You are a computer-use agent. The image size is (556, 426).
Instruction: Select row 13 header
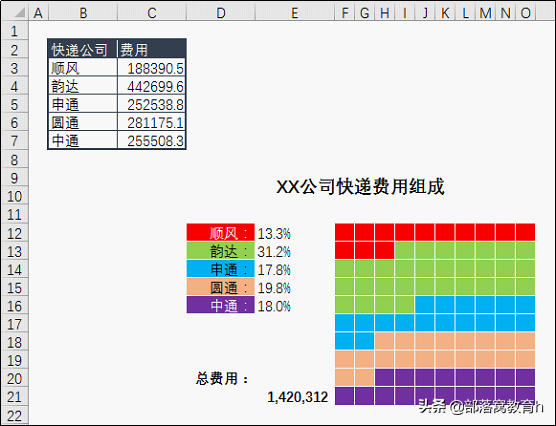15,251
